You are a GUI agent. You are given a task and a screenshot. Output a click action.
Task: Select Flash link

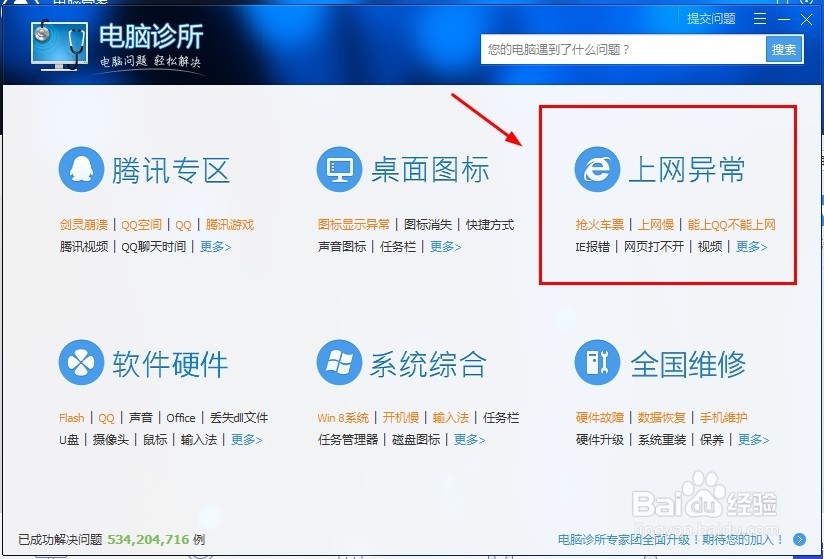point(71,418)
